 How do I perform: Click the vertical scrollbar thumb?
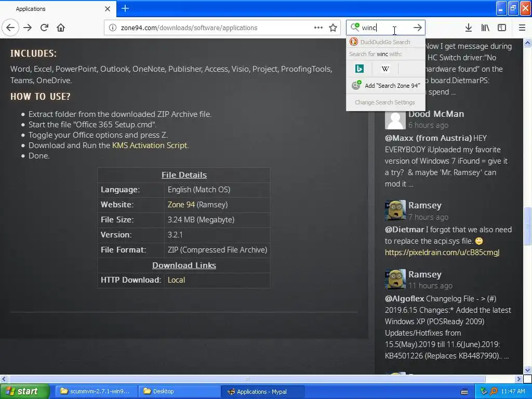click(527, 225)
